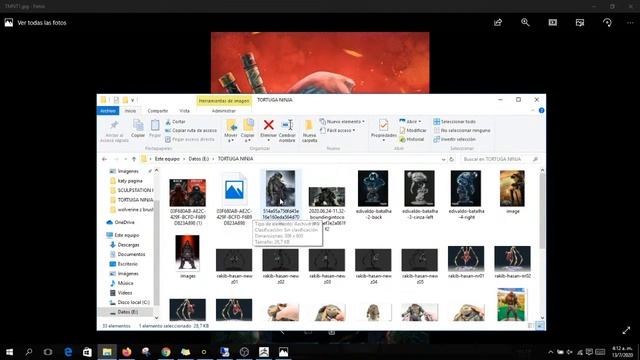Open recent locations dropdown beside forward arrow
The height and width of the screenshot is (360, 640).
(x=125, y=159)
